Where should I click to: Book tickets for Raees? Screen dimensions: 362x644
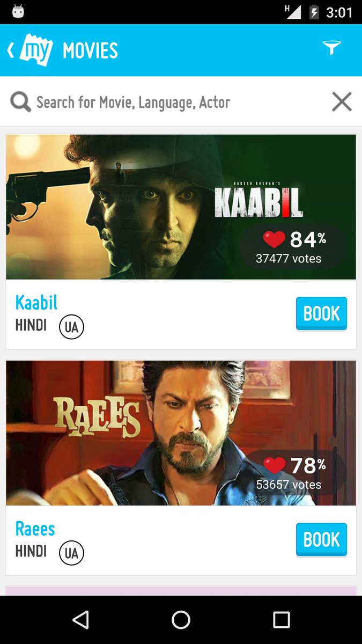[x=321, y=539]
